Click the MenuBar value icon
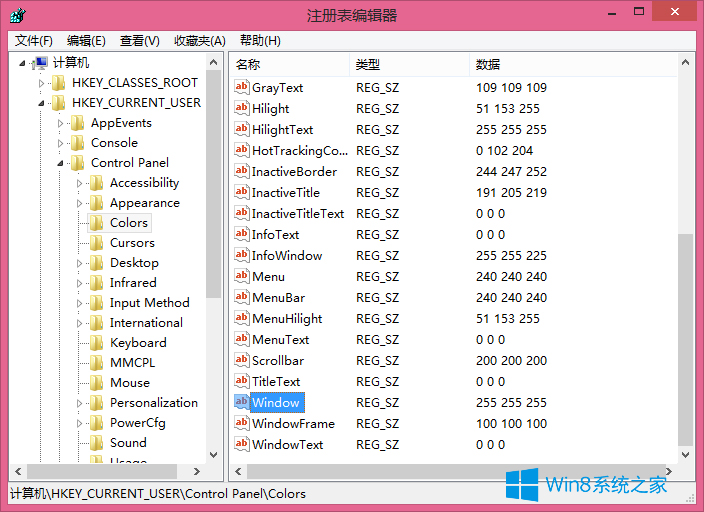The width and height of the screenshot is (704, 512). (x=242, y=297)
